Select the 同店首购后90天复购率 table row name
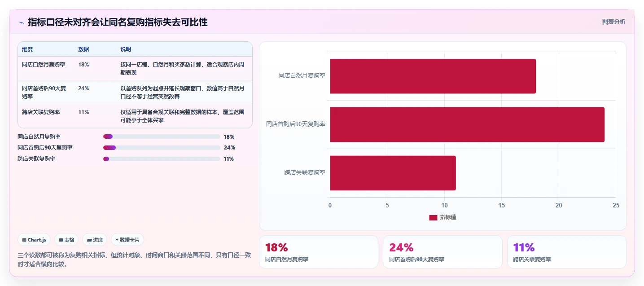644x286 pixels. [44, 92]
